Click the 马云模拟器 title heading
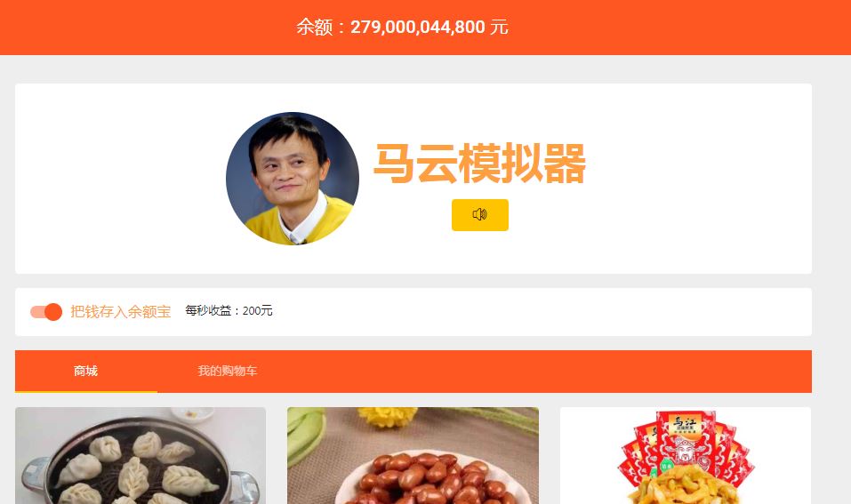 point(480,164)
